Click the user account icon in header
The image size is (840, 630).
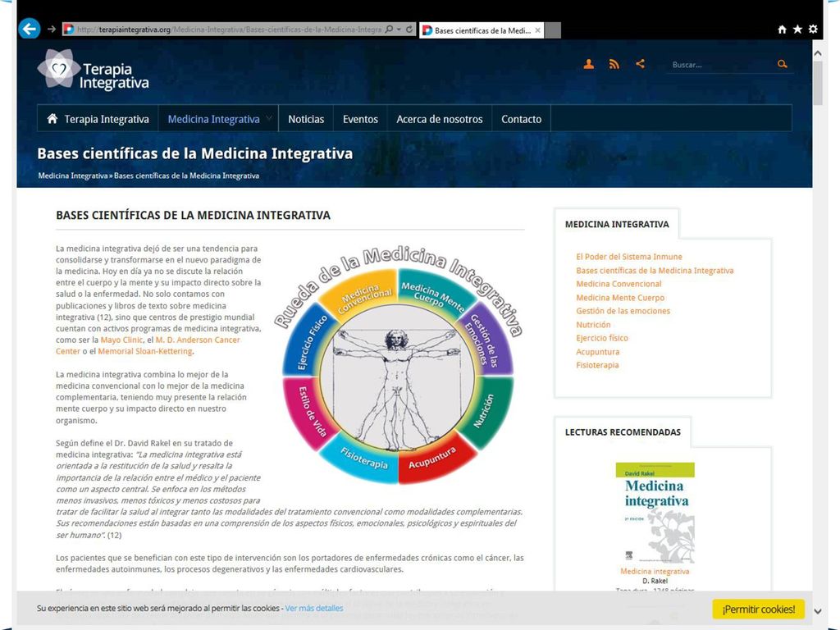point(589,64)
